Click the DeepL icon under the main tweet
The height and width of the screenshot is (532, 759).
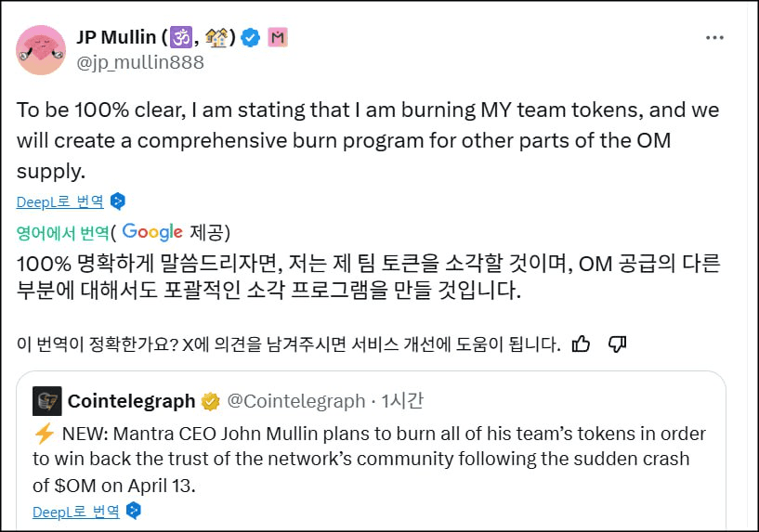tap(118, 201)
